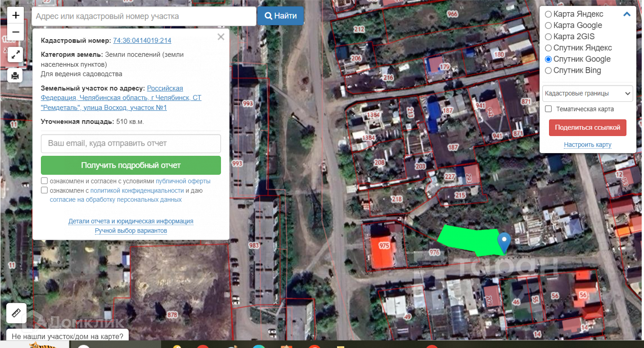The image size is (644, 348).
Task: Select Спутник Google satellite layer
Action: pos(548,59)
